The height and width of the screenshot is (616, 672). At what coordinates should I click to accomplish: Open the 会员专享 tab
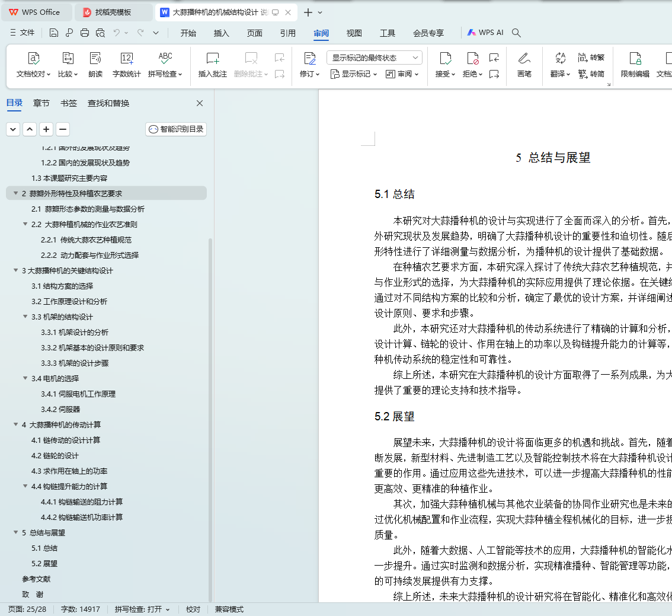(428, 33)
